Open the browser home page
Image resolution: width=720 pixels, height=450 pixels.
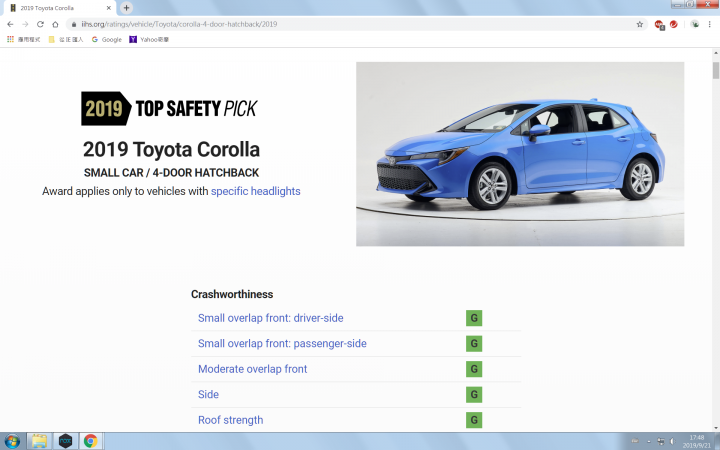coord(55,24)
